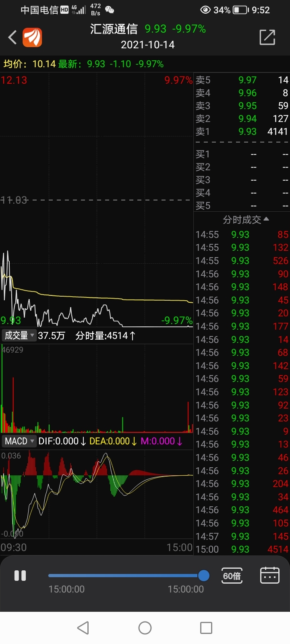Tap the DIF:0.000 indicator value
The image size is (290, 644).
(62, 441)
